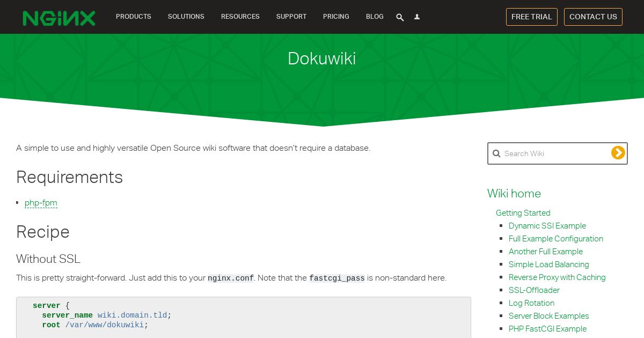Open PHP FastCGI Example page
The height and width of the screenshot is (338, 644).
click(x=547, y=329)
